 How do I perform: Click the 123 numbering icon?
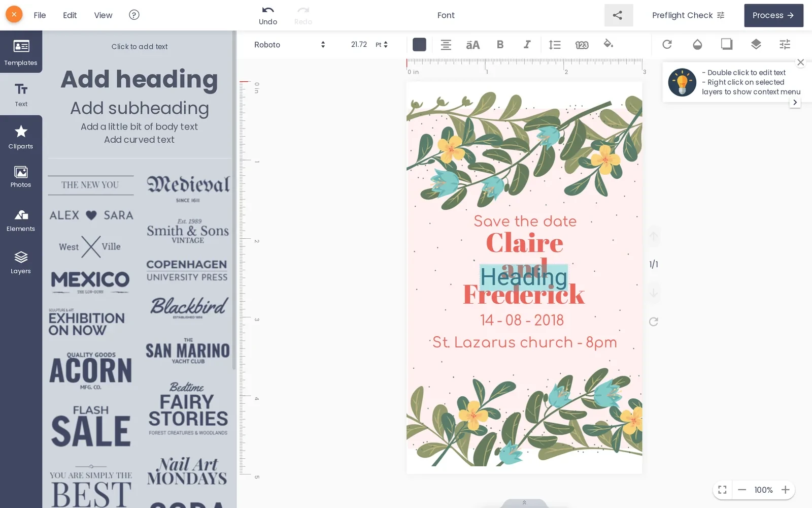pyautogui.click(x=582, y=45)
